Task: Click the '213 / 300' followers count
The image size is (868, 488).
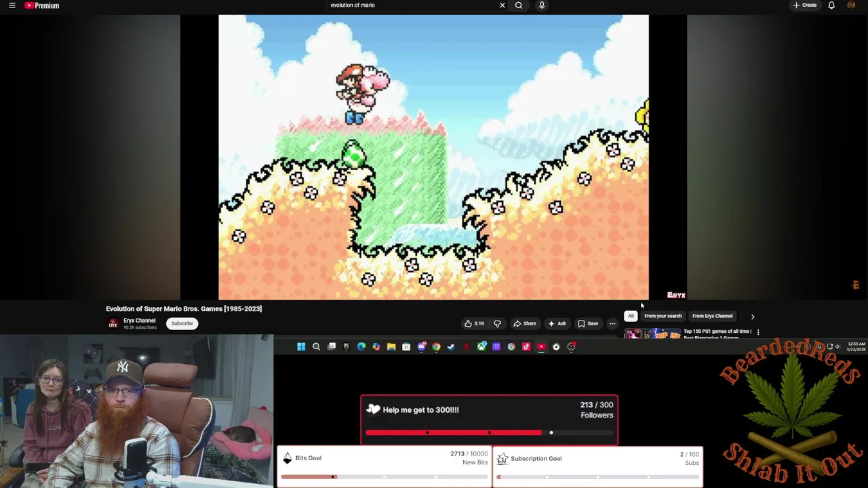Action: click(x=597, y=405)
